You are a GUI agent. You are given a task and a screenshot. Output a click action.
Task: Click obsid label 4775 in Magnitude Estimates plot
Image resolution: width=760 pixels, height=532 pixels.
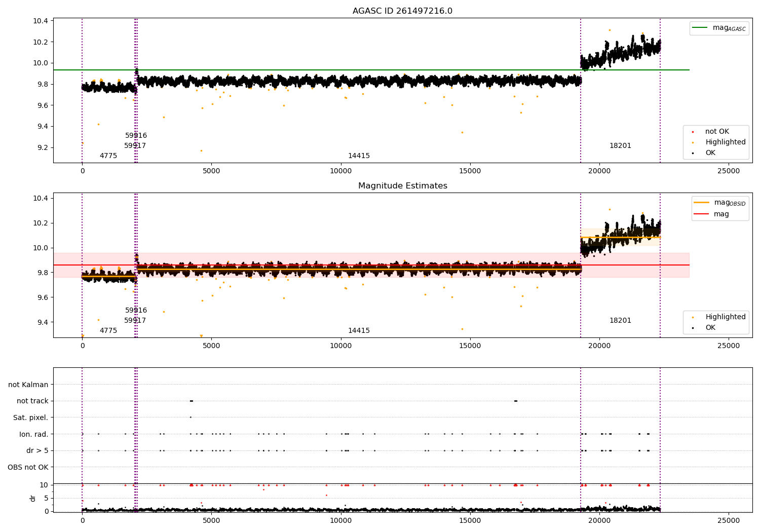click(x=108, y=331)
